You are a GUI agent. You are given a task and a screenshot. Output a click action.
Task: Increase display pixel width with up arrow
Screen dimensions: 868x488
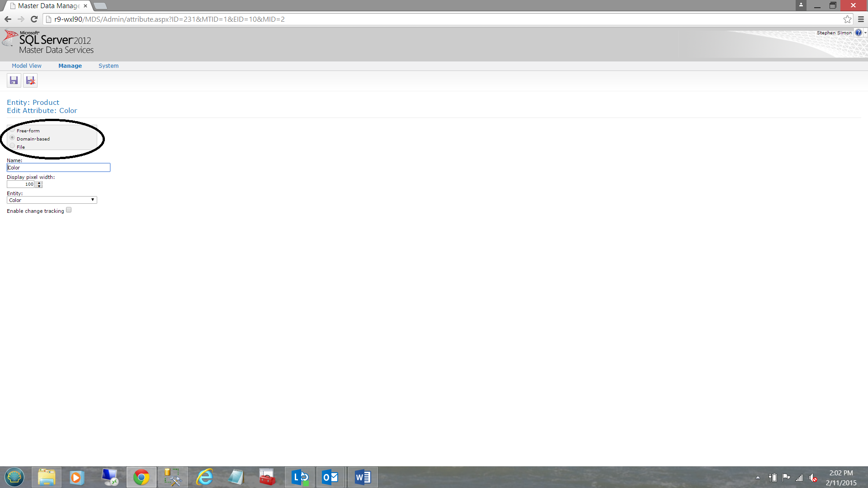coord(39,183)
